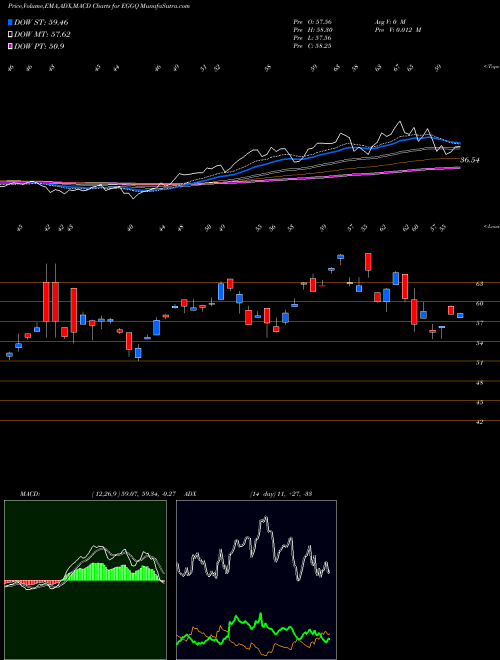Click the magenta DOW PT legend swatch
Image resolution: width=500 pixels, height=660 pixels.
click(10, 46)
